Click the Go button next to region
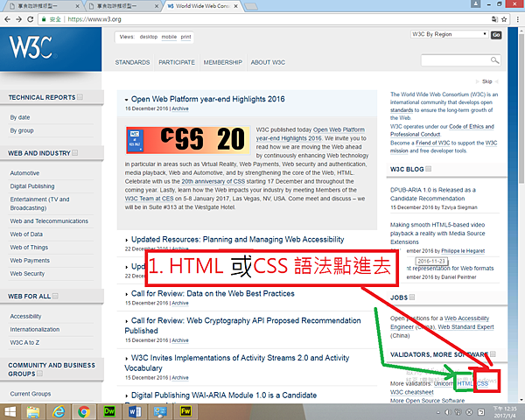The width and height of the screenshot is (525, 420). click(x=496, y=35)
